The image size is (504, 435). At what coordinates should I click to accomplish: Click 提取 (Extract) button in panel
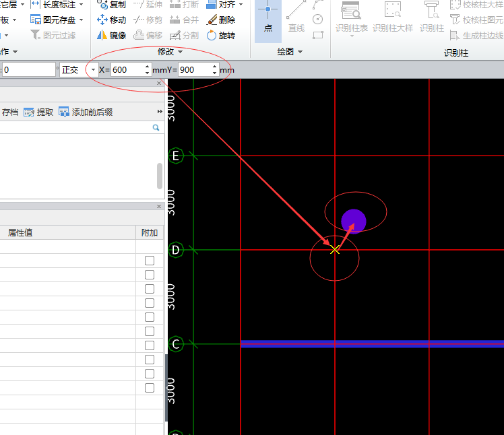tap(38, 112)
